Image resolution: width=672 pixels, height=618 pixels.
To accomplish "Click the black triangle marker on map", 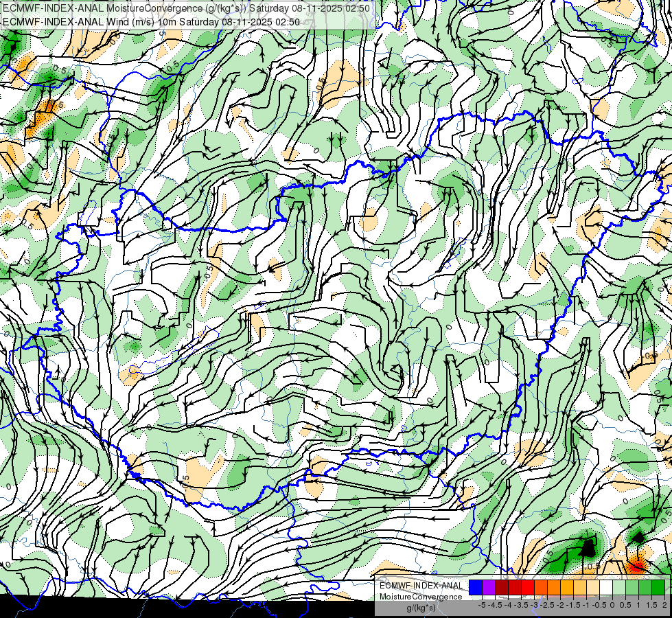I will [588, 548].
